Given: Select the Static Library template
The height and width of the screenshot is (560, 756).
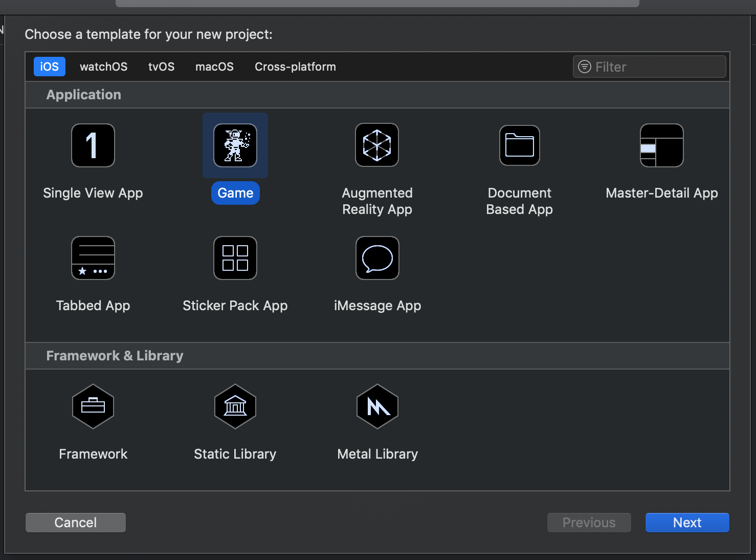Looking at the screenshot, I should (x=235, y=406).
